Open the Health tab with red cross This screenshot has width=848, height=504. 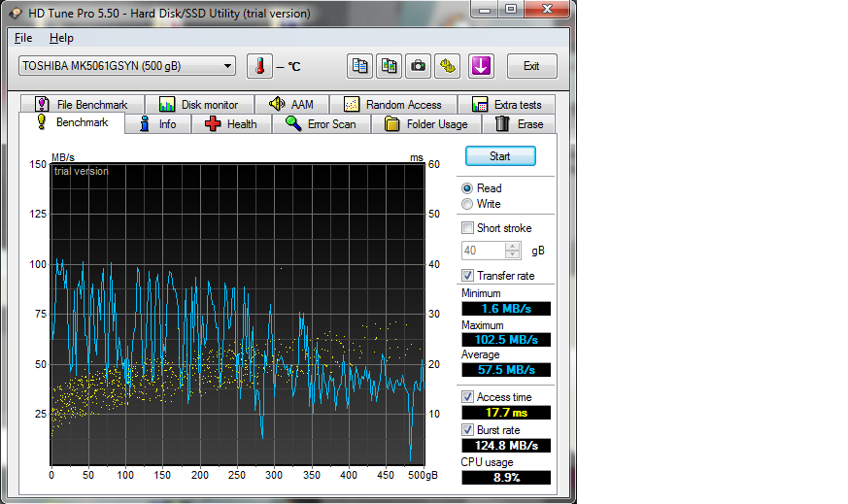[x=231, y=124]
